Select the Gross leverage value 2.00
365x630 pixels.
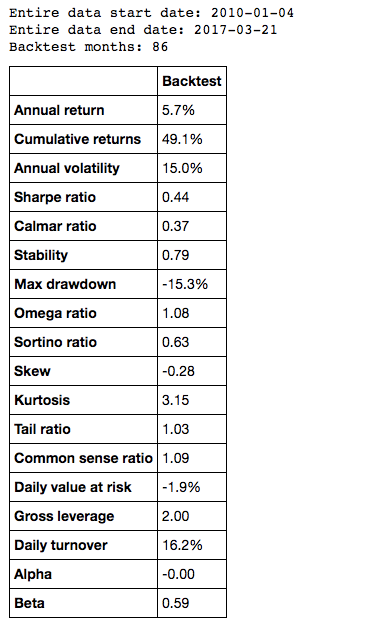(175, 516)
